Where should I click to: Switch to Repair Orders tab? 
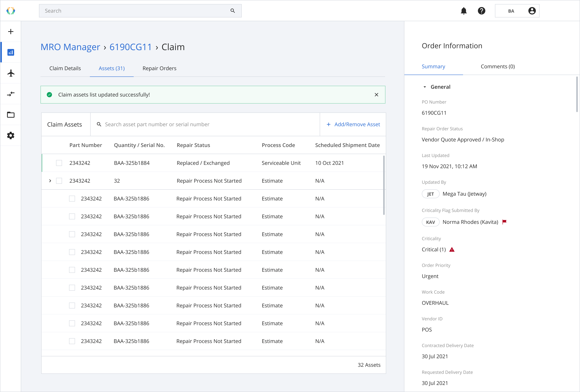(x=159, y=68)
